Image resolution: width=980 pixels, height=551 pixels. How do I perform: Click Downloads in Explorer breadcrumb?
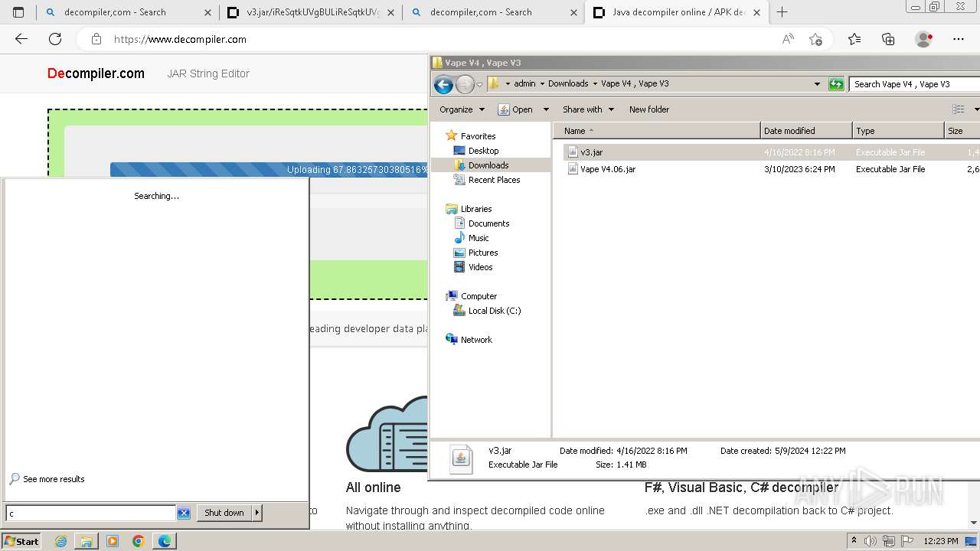point(568,83)
